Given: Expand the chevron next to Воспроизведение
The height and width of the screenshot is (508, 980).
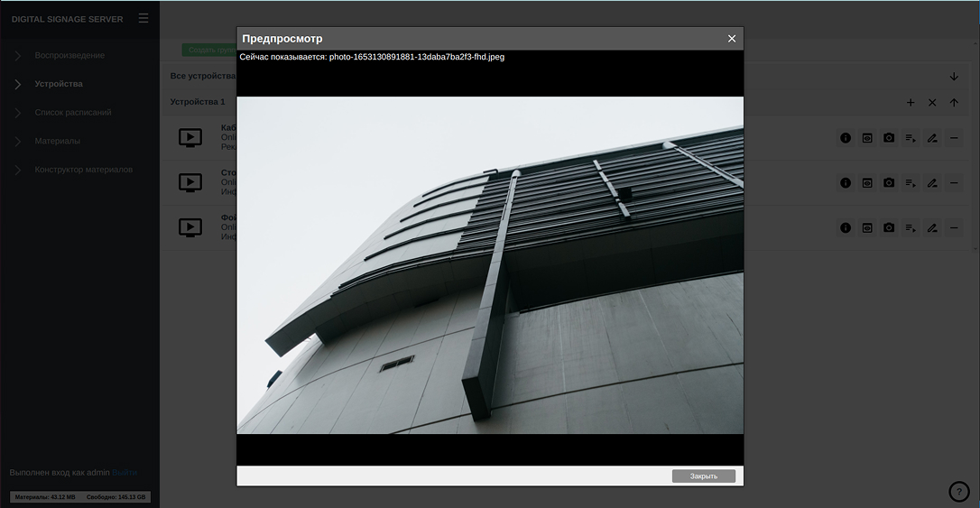Looking at the screenshot, I should click(17, 56).
